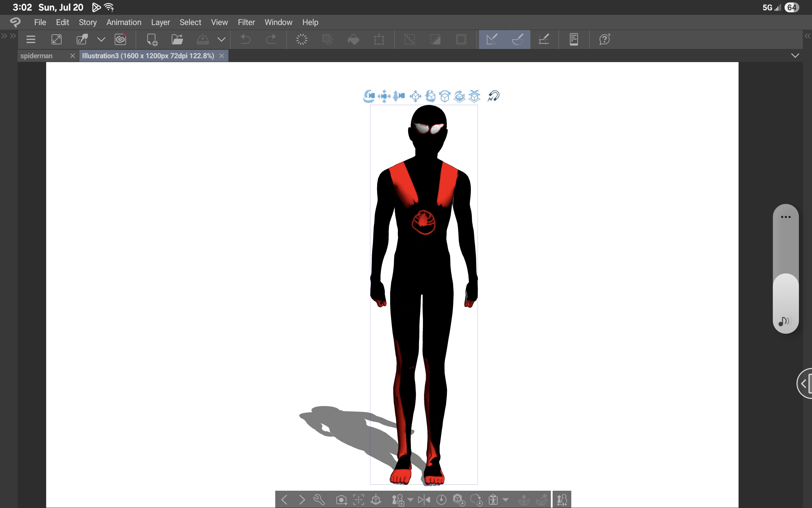Click the drop-to-ground cube icon

click(376, 500)
